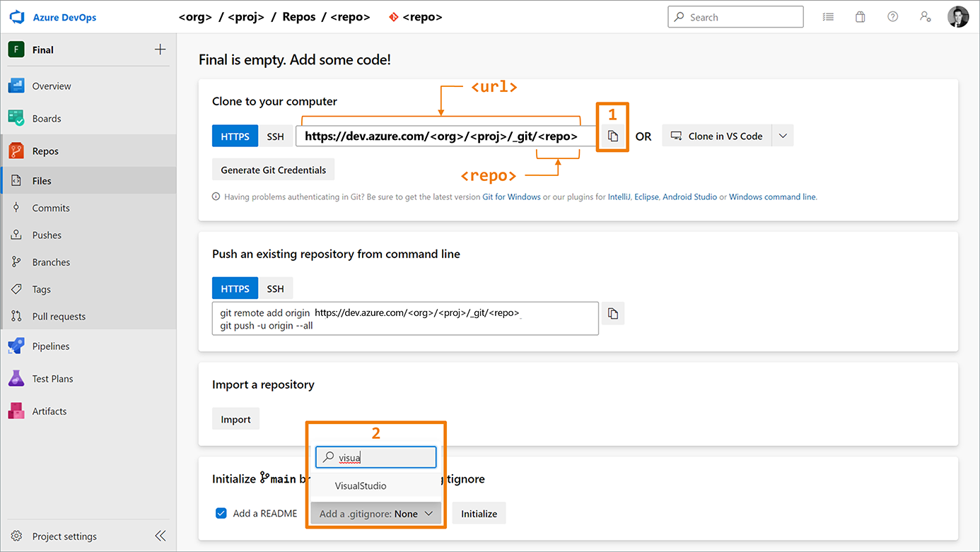Click the plus icon next to Final
The image size is (980, 552).
(161, 49)
